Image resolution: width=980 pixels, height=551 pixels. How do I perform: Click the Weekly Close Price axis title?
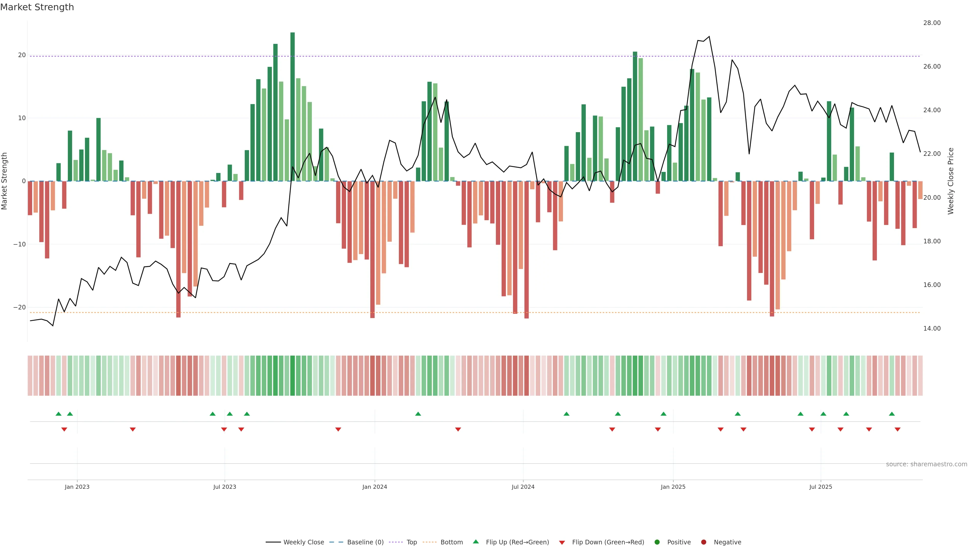coord(951,181)
